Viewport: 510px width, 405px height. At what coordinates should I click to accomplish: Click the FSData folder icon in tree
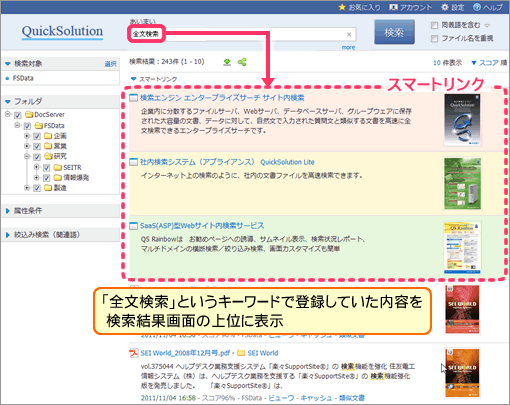pos(39,126)
